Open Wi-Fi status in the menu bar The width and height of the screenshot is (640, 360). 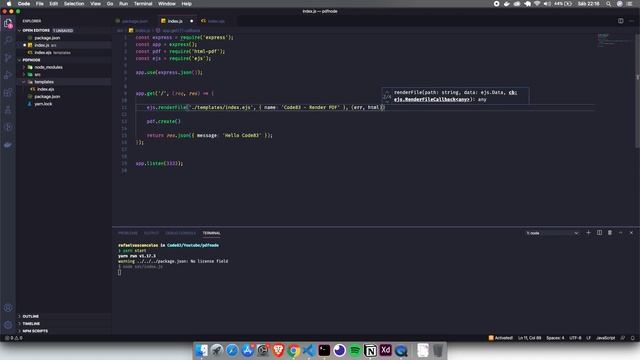(x=537, y=4)
